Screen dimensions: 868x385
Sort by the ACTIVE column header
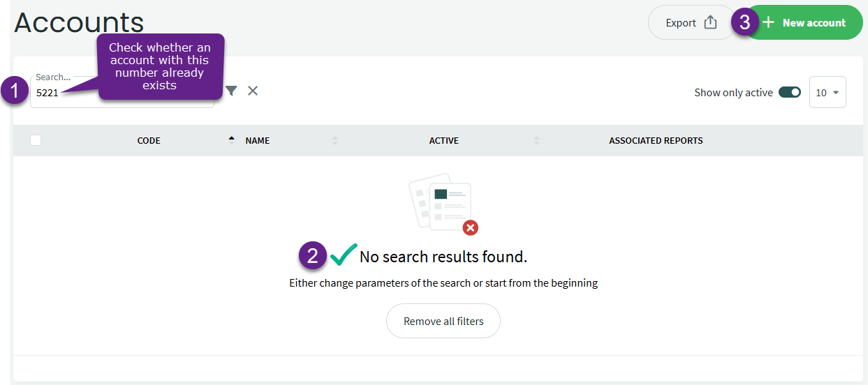tap(444, 140)
